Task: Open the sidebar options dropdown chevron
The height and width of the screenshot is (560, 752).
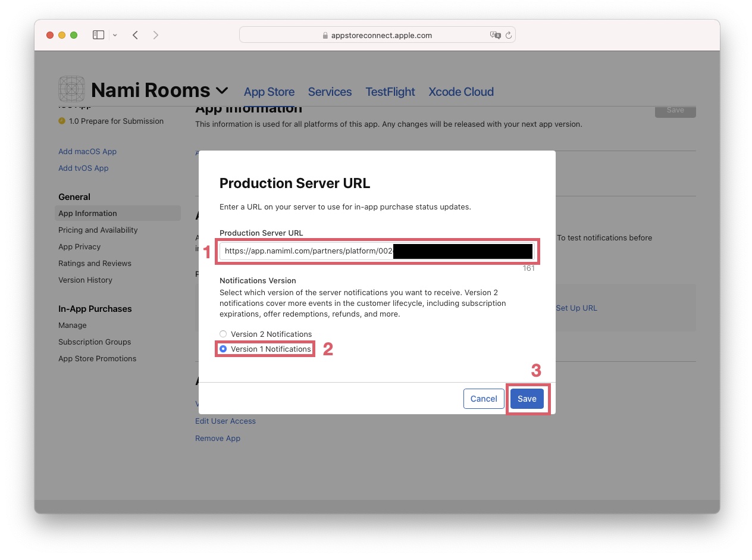Action: coord(115,35)
